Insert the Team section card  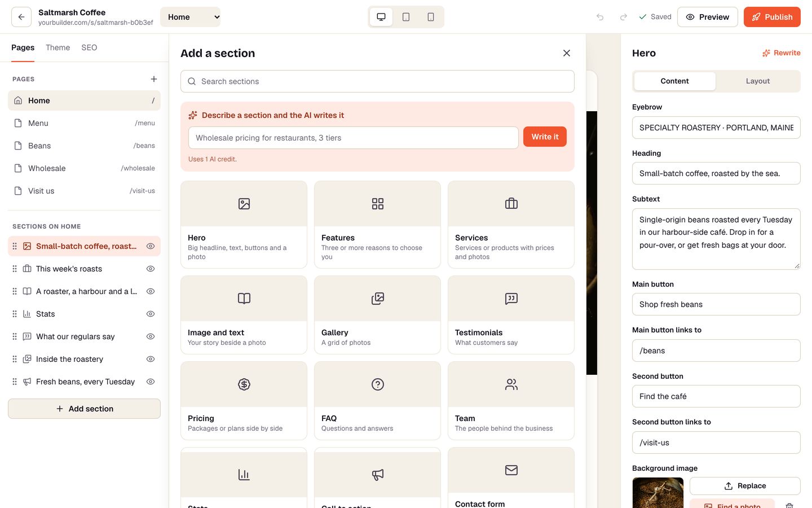(x=511, y=401)
